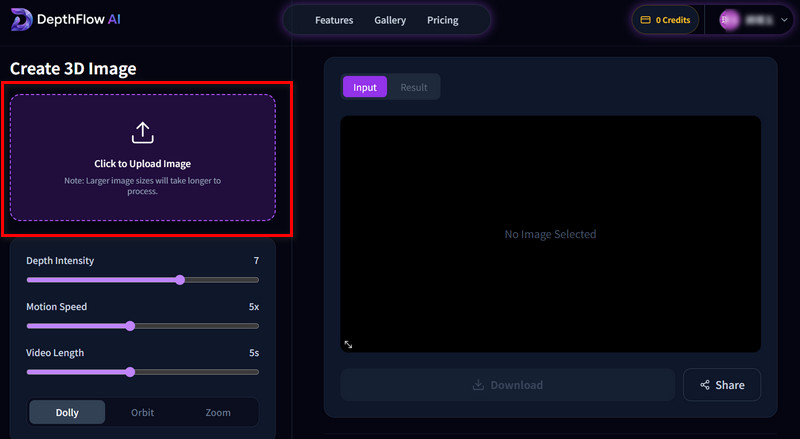Click the download arrow icon
The height and width of the screenshot is (439, 800).
pos(478,385)
